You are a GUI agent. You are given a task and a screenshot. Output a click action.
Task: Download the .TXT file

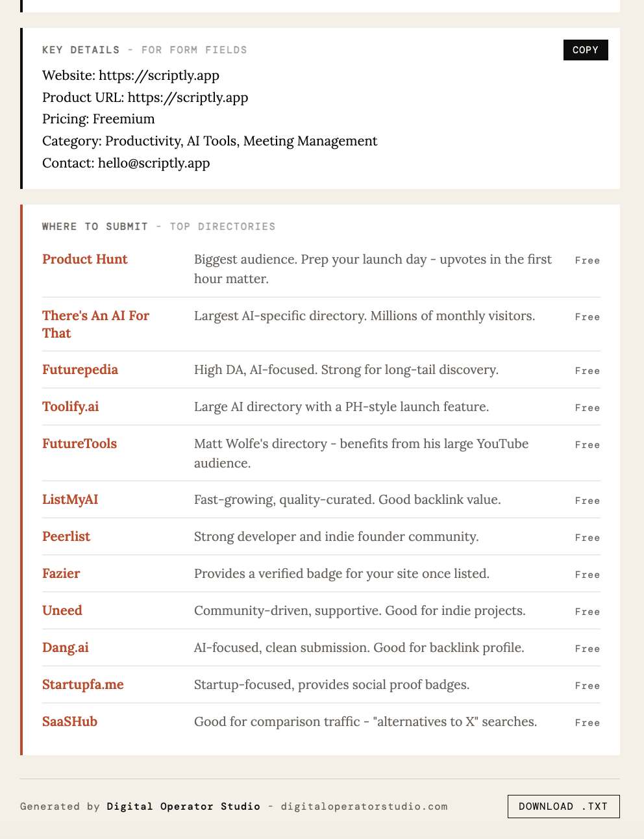pyautogui.click(x=563, y=807)
